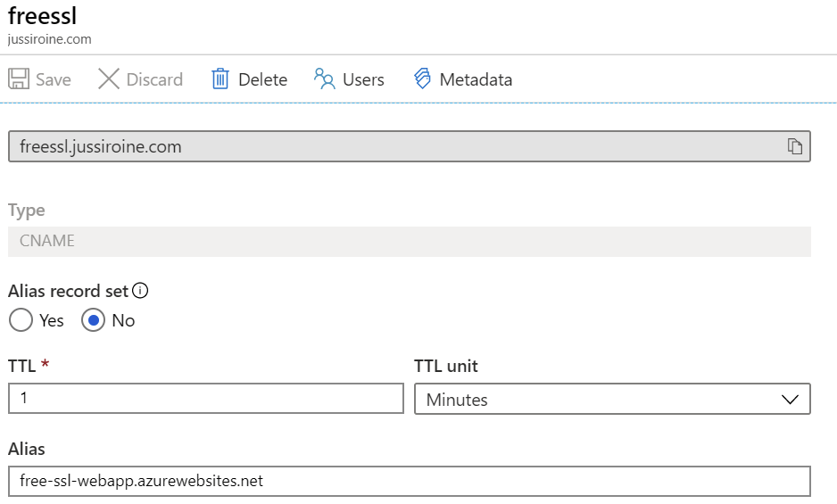The image size is (837, 504).
Task: Open the Metadata toolbar option
Action: tap(476, 79)
